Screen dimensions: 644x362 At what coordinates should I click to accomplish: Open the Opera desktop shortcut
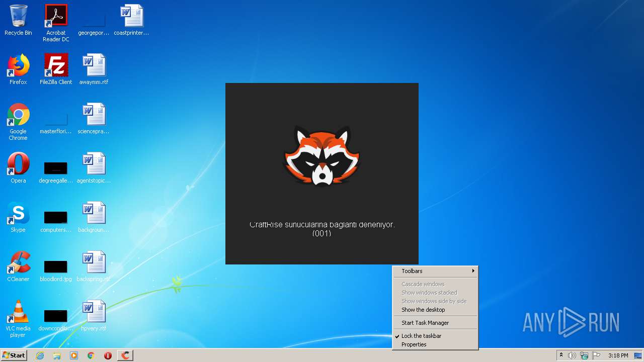(x=18, y=168)
